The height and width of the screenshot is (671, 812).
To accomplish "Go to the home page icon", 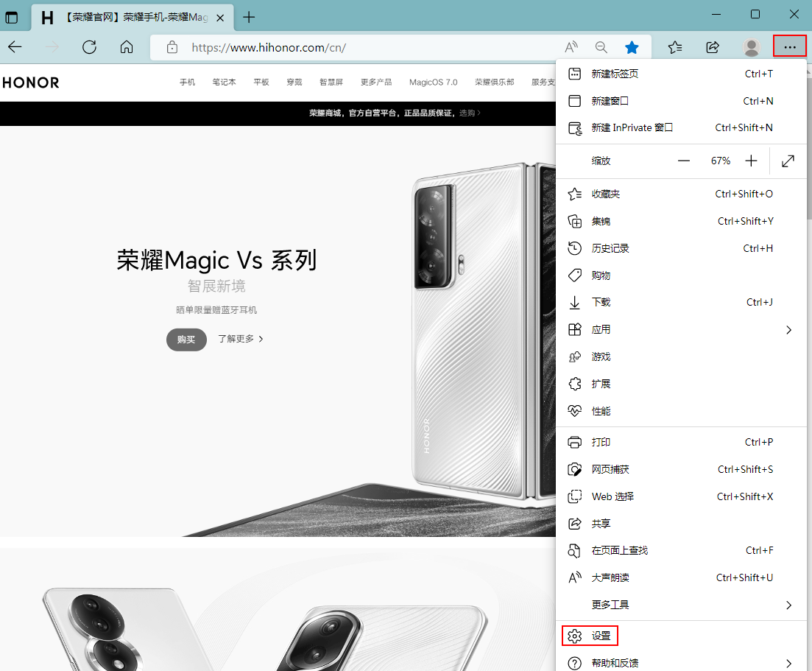I will (127, 47).
